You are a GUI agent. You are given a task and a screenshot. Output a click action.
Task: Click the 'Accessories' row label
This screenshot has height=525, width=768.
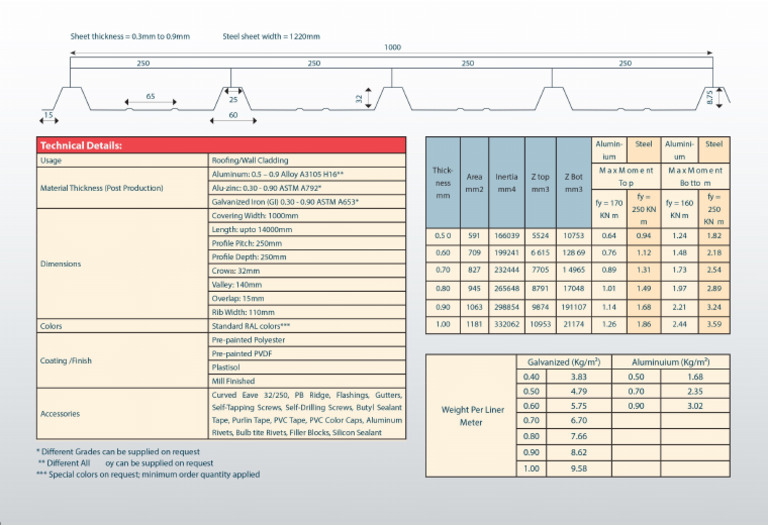[x=60, y=414]
